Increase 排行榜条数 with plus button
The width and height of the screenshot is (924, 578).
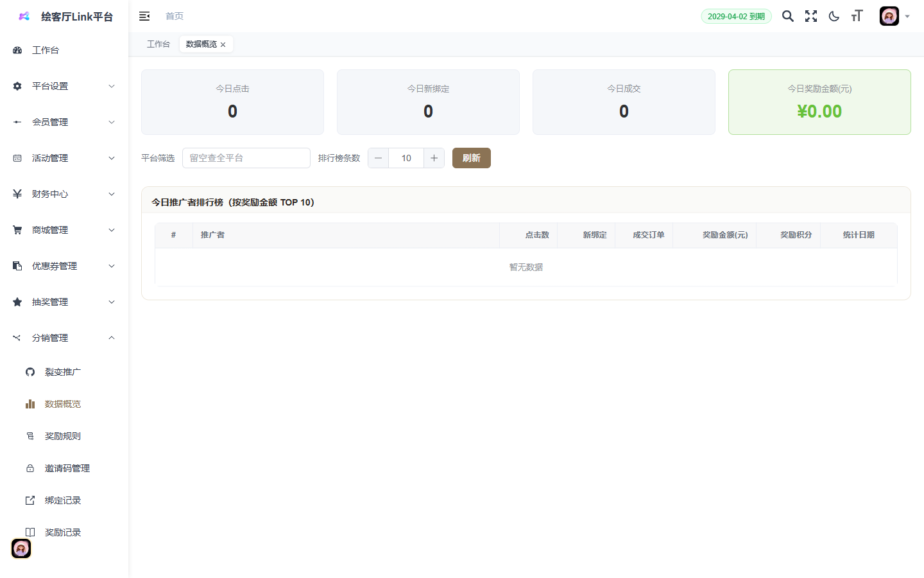[x=434, y=158]
